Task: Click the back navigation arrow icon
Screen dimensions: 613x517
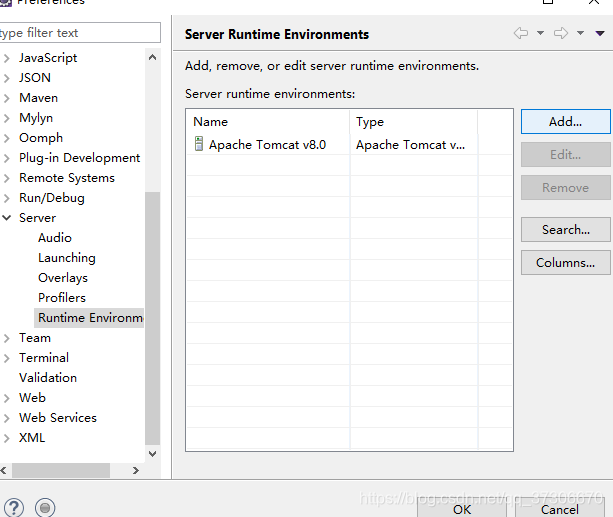Action: click(x=521, y=33)
